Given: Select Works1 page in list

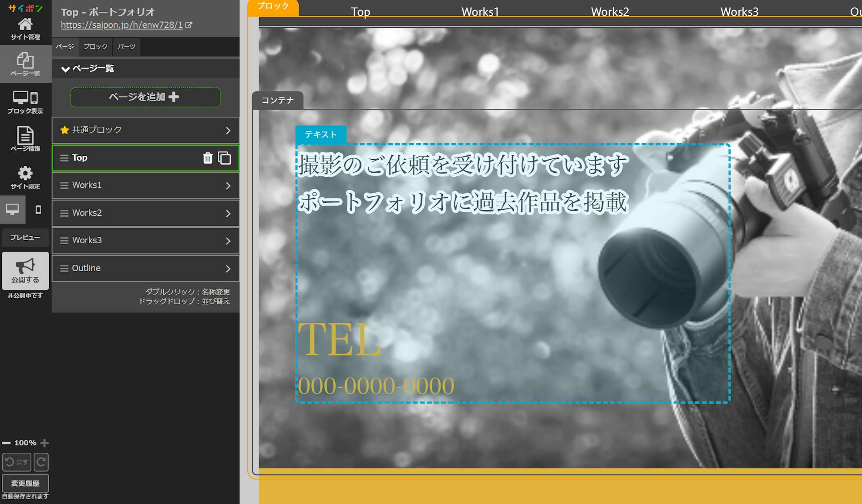Looking at the screenshot, I should (x=145, y=185).
